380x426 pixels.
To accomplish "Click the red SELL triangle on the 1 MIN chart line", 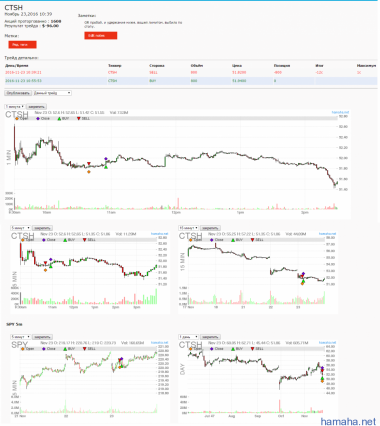I will click(x=89, y=163).
